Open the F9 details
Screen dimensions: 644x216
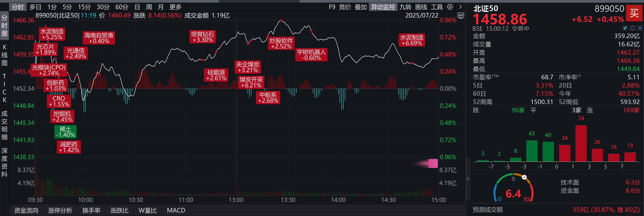tap(332, 7)
